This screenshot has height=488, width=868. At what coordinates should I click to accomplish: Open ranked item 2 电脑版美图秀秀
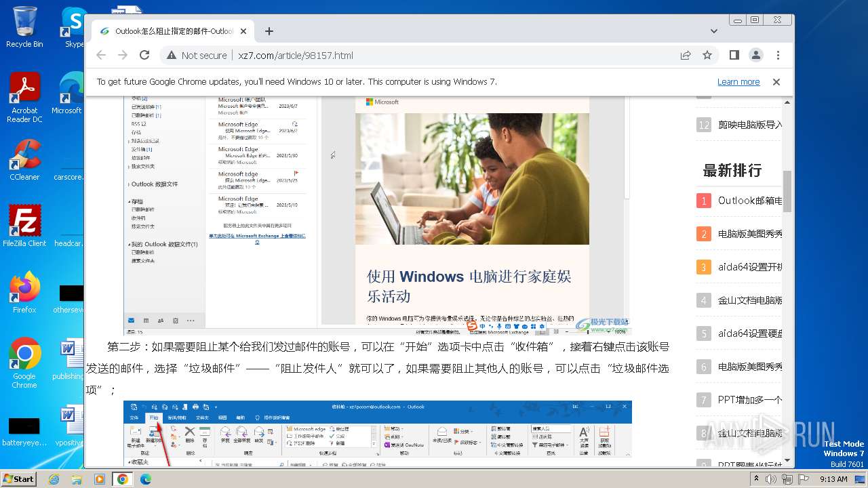[x=750, y=234]
